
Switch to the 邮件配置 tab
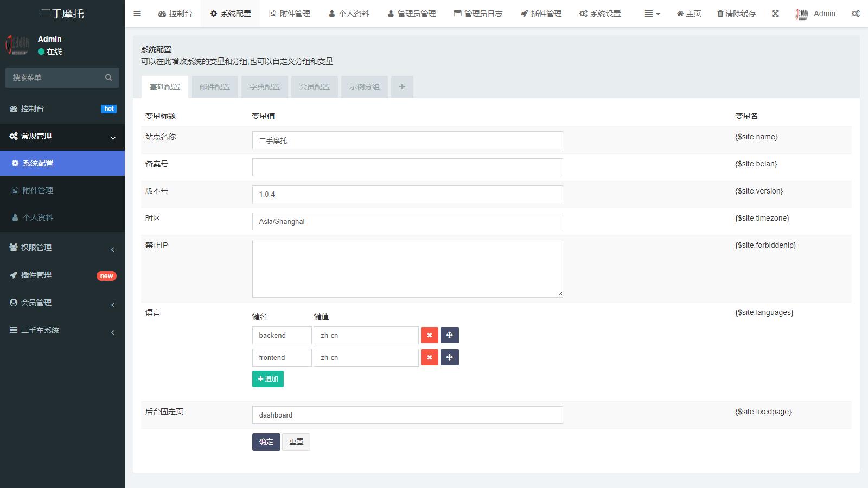point(214,87)
